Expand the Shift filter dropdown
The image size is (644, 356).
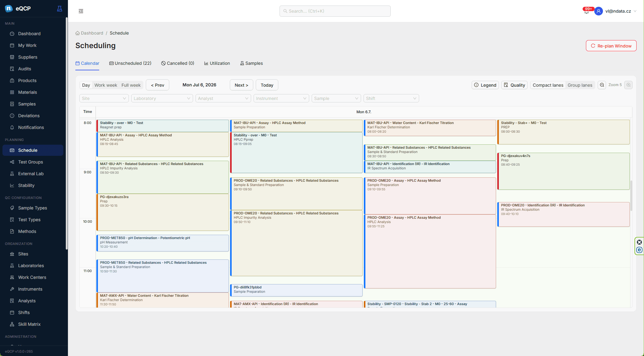click(391, 98)
